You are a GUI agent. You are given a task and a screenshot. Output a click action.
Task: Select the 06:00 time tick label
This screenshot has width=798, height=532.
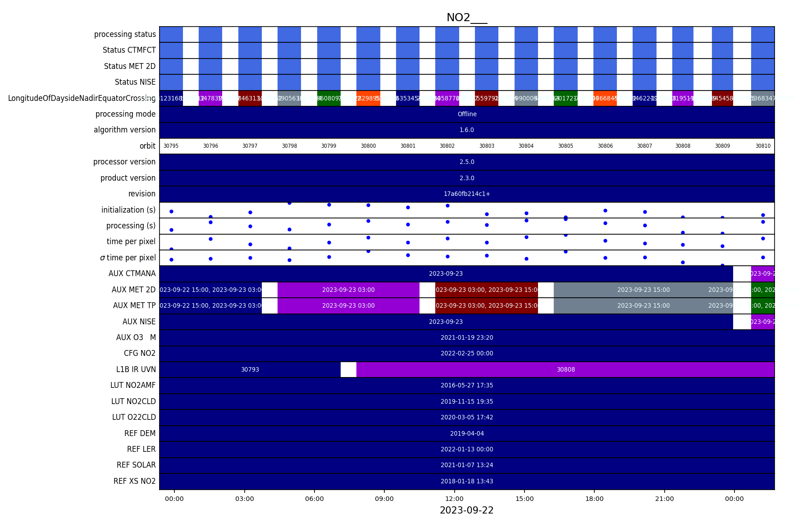[314, 499]
